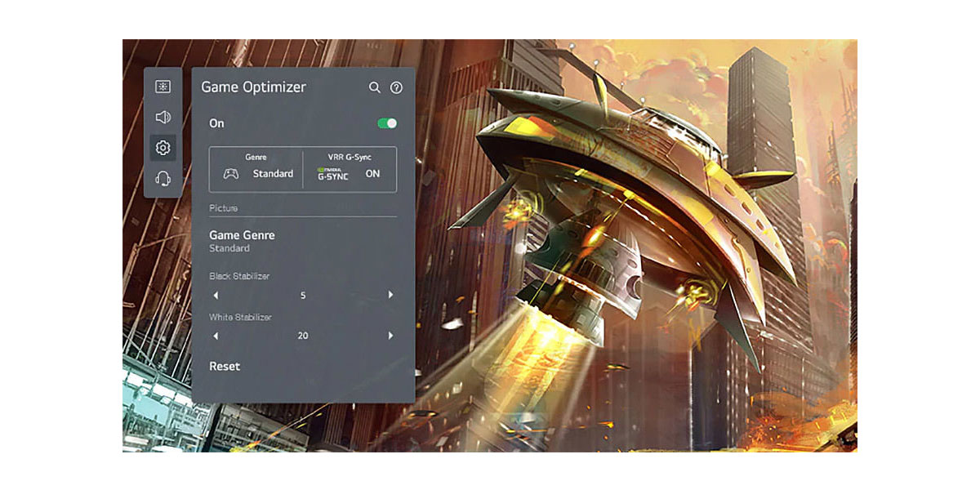The image size is (980, 490).
Task: Open the headset support sidebar icon
Action: click(x=163, y=178)
